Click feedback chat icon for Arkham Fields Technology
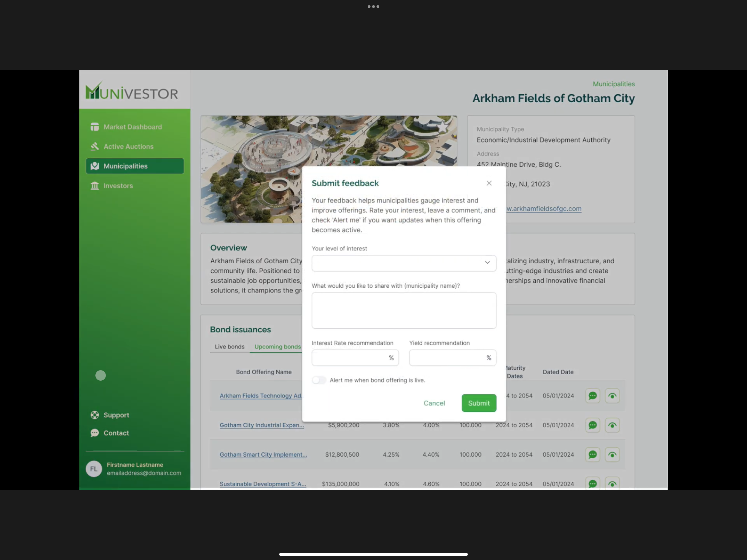The height and width of the screenshot is (560, 747). click(592, 396)
